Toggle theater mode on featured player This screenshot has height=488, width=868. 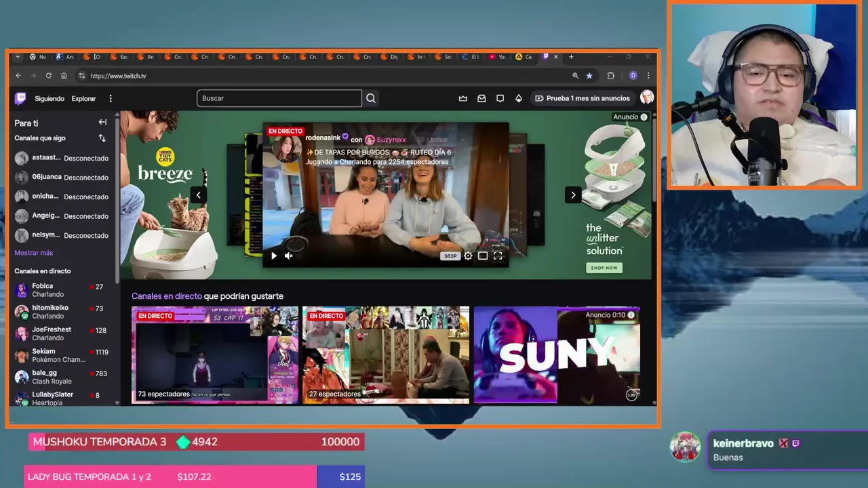point(483,256)
